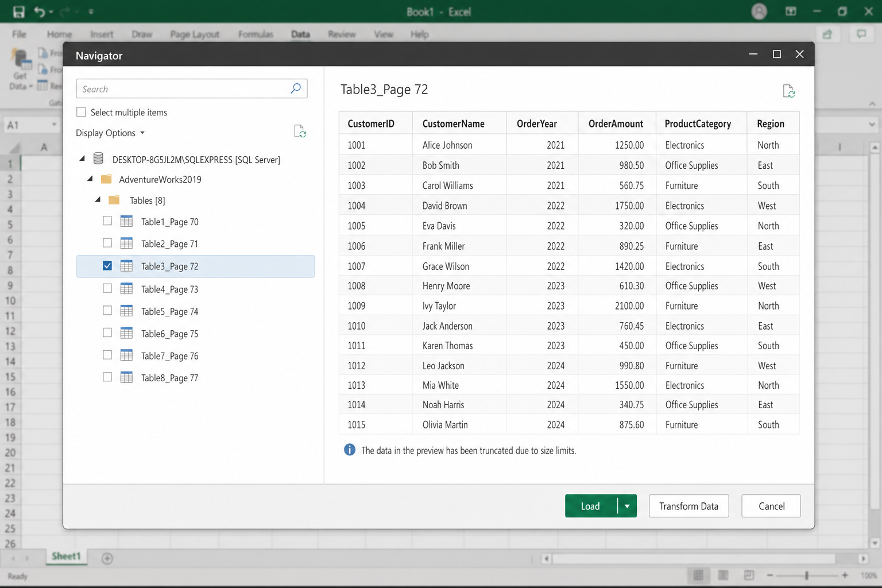The height and width of the screenshot is (588, 882).
Task: Open the Customize Quick Access Toolbar dropdown
Action: (91, 11)
